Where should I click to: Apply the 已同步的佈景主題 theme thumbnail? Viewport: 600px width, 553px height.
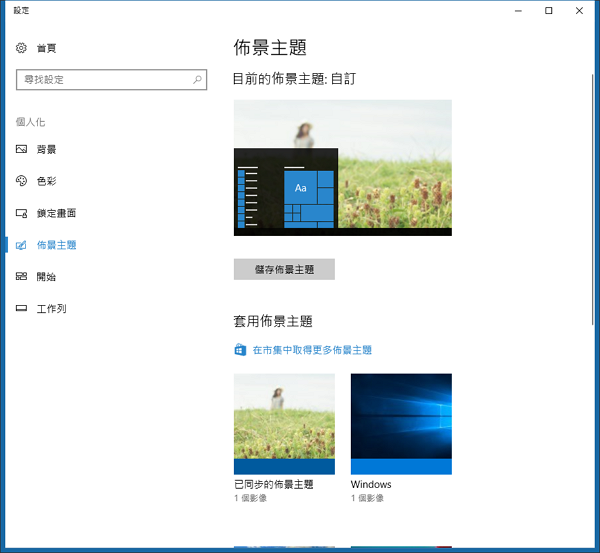(x=284, y=424)
